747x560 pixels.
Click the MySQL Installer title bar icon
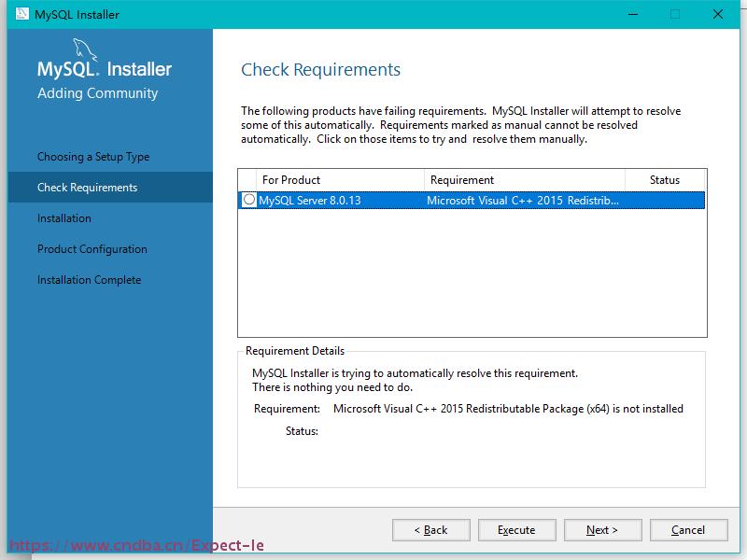tap(21, 14)
